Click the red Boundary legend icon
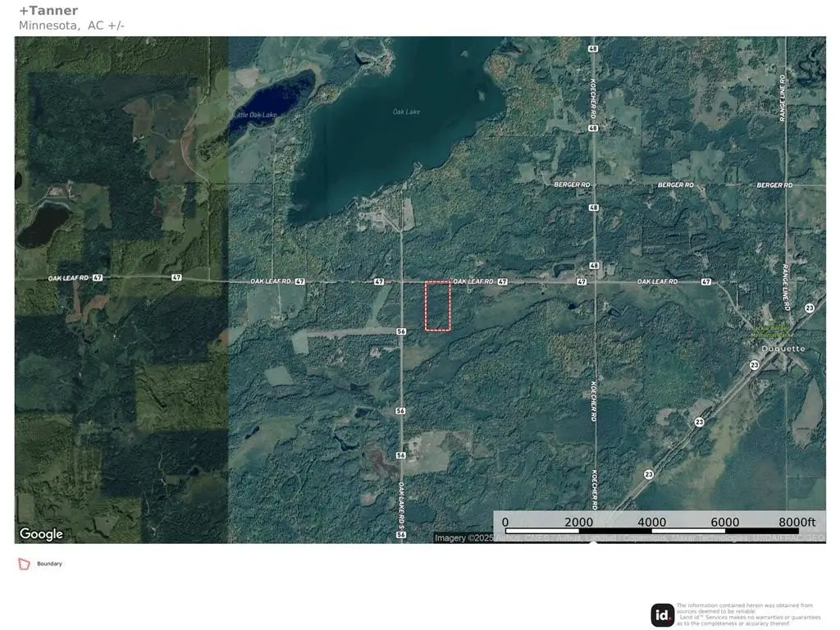 24,564
